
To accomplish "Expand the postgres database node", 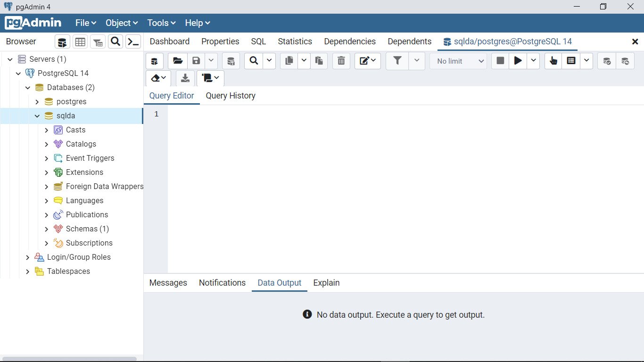I will [x=37, y=102].
